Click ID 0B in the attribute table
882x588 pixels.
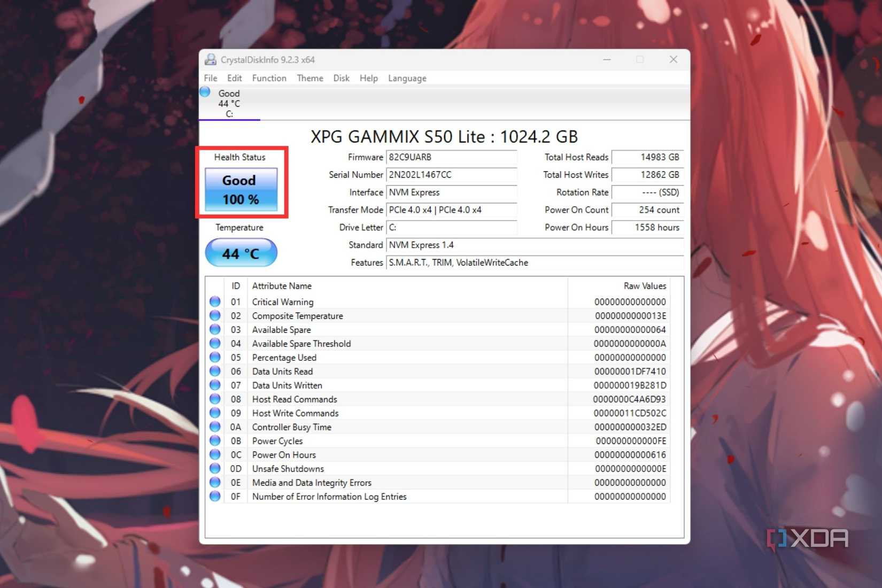[236, 441]
